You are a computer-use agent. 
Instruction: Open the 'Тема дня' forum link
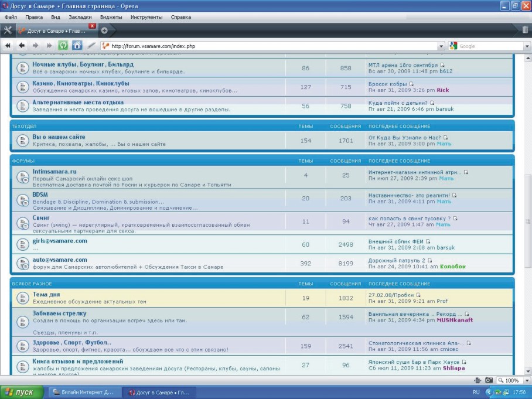pos(46,294)
